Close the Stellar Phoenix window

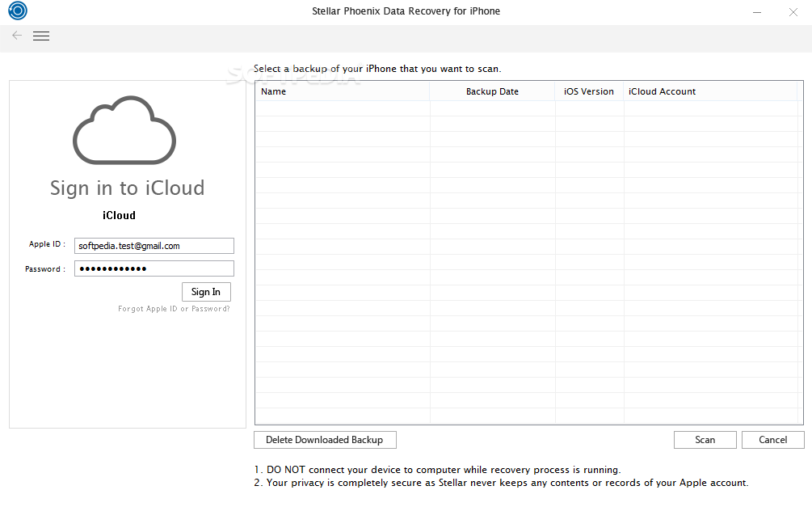tap(793, 12)
